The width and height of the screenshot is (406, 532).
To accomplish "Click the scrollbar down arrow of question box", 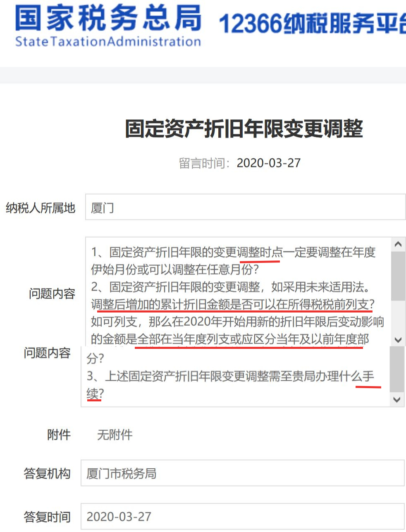I will (x=398, y=340).
